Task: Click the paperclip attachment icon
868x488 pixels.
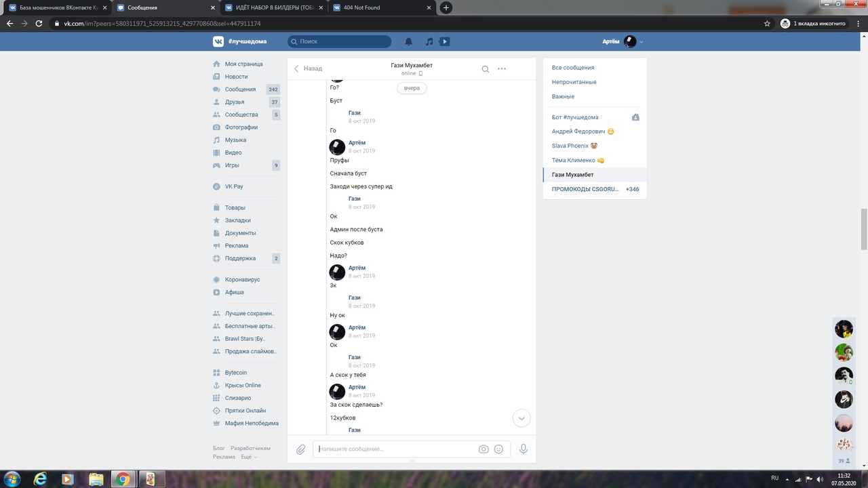Action: click(x=301, y=449)
